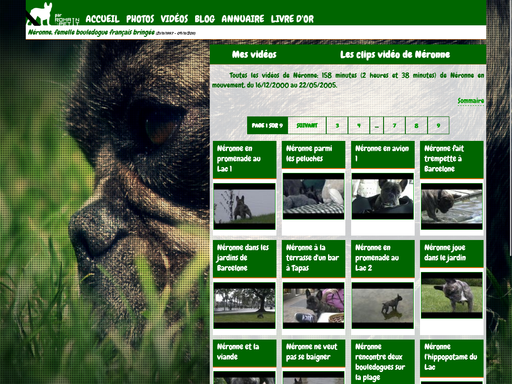Click the white bulldog logo icon

tap(40, 14)
